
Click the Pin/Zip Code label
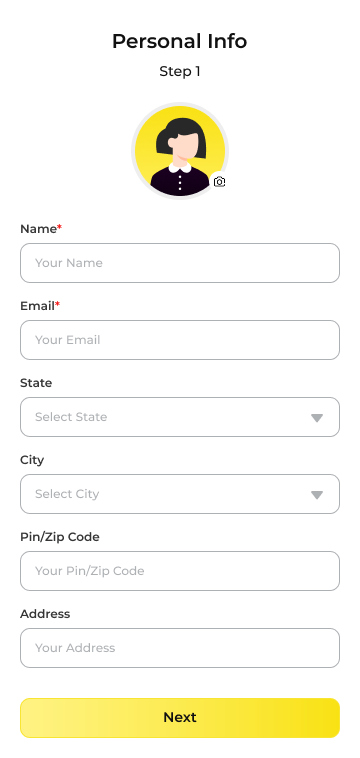click(60, 537)
